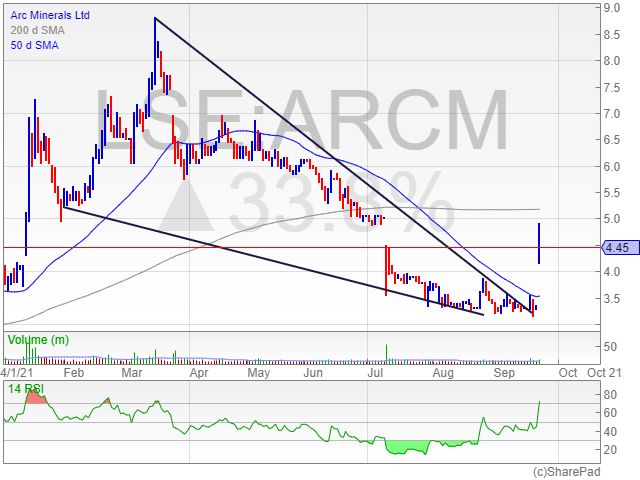Viewport: 640px width, 480px height.
Task: Click the 4.45 price label tag
Action: [x=621, y=248]
